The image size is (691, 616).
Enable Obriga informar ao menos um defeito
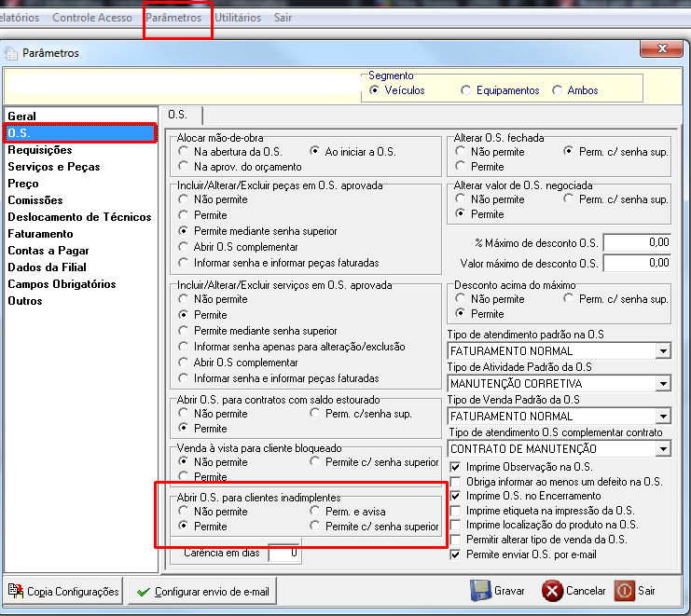(x=455, y=482)
